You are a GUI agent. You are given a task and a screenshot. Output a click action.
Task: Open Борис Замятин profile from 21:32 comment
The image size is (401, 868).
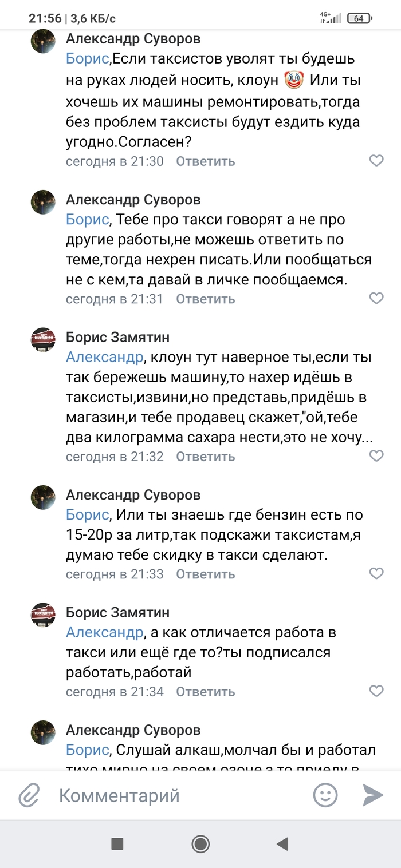click(x=117, y=338)
